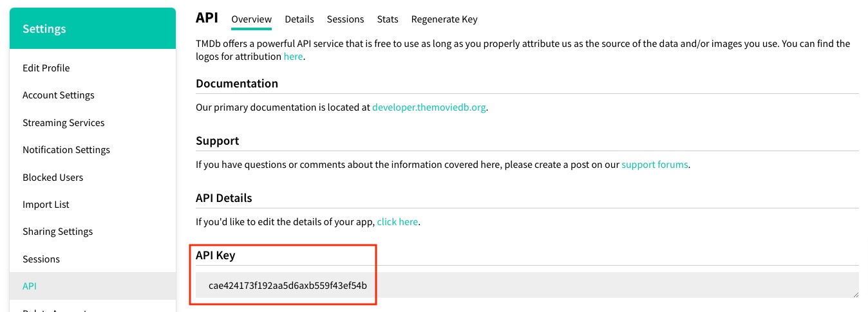Image resolution: width=868 pixels, height=312 pixels.
Task: Open Sharing Settings from the sidebar
Action: click(57, 232)
